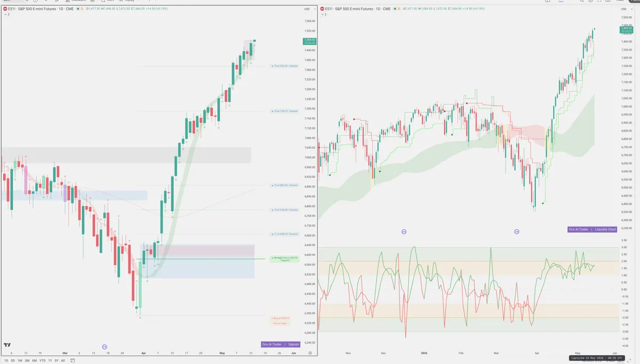Select the 1M time range

pos(19,361)
